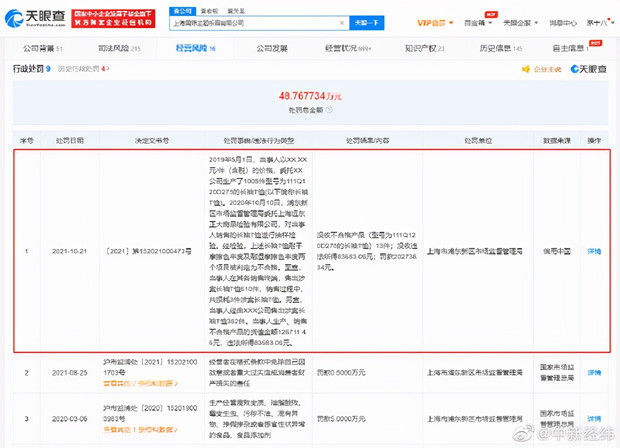Screen dimensions: 620x448
Task: Click the 48.767734万元 total penalty amount
Action: [x=310, y=96]
